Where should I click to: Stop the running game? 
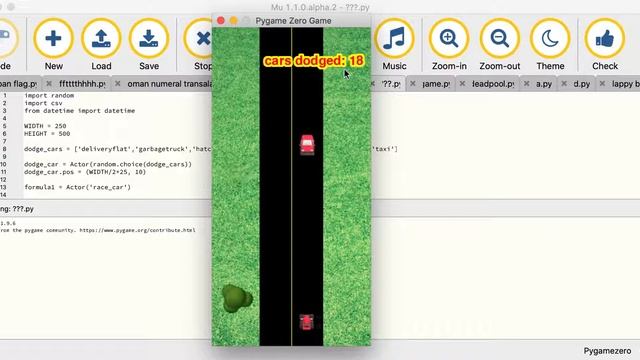(x=199, y=45)
